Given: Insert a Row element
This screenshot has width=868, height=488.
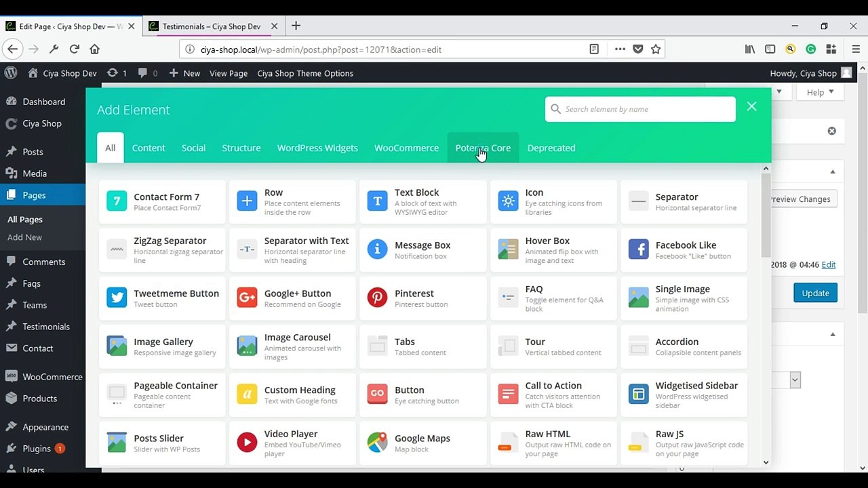Looking at the screenshot, I should click(292, 201).
